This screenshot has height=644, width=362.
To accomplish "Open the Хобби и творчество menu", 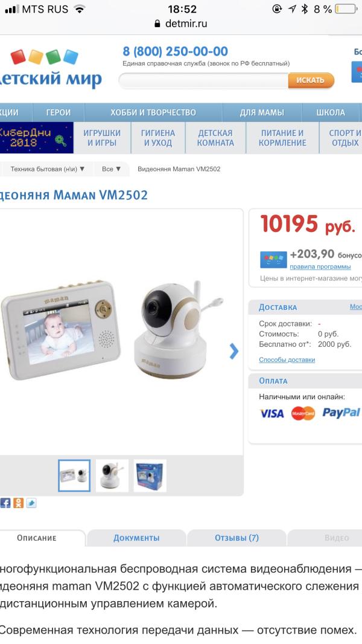I will coord(153,112).
